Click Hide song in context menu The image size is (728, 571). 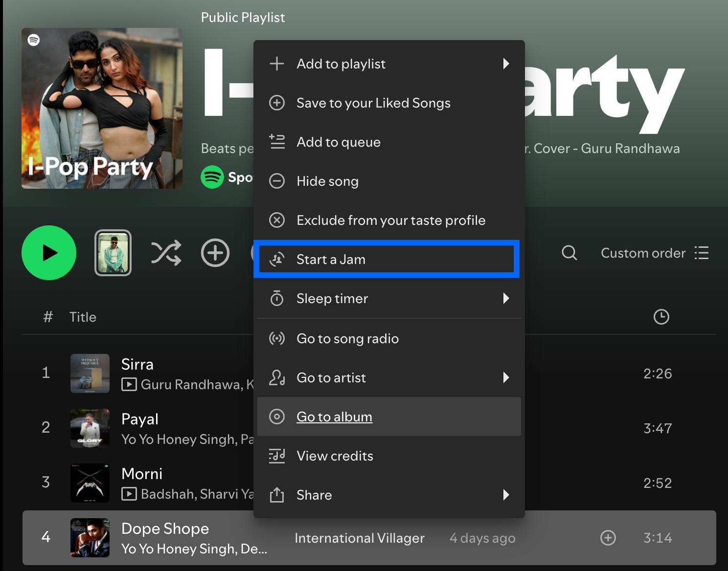327,181
